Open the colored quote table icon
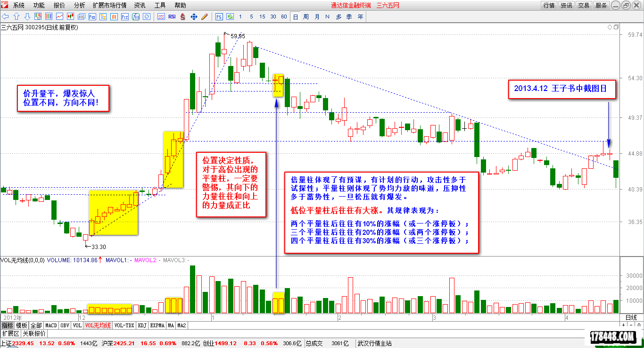 (49, 17)
